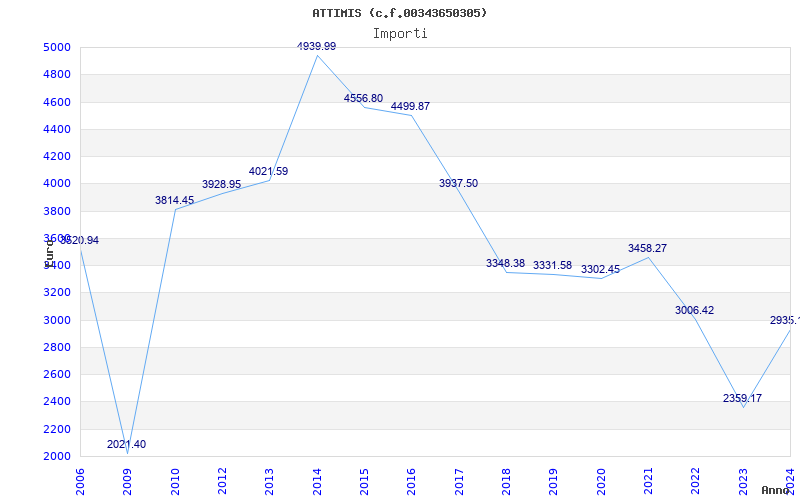Select data label 3302.45
800x500 pixels.
pos(600,269)
